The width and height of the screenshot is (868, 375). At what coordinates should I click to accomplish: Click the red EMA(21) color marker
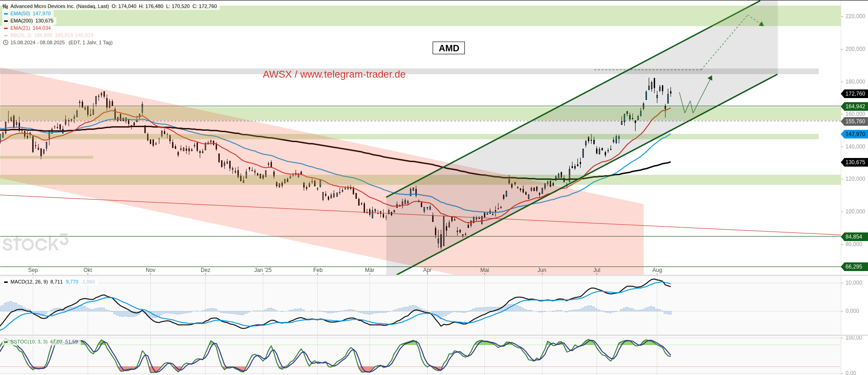pyautogui.click(x=6, y=28)
